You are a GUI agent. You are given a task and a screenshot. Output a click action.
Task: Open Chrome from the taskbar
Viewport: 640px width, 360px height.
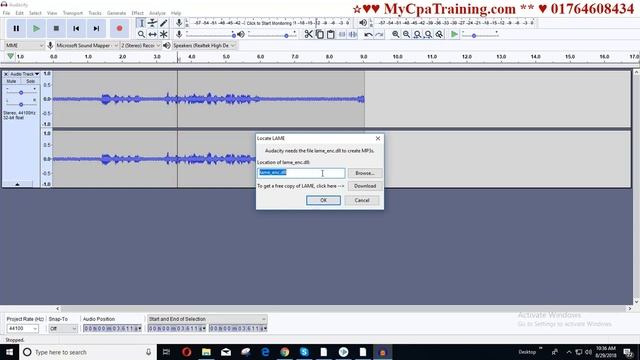[x=284, y=352]
